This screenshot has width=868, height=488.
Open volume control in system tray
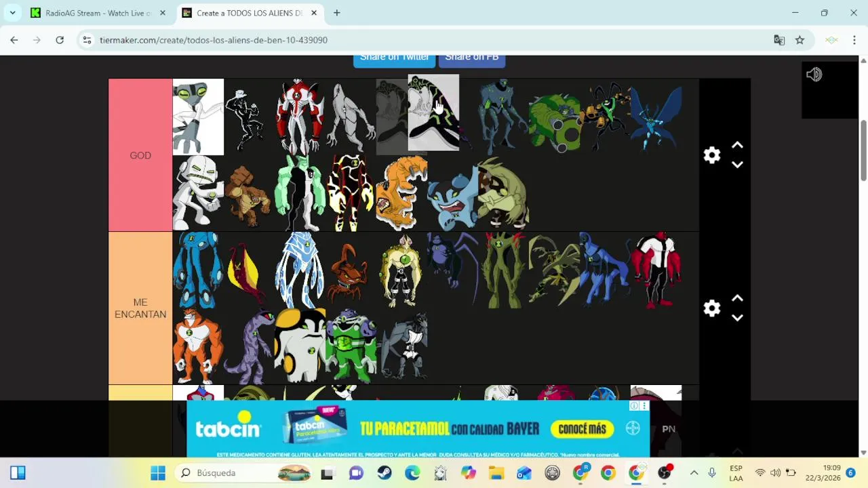[775, 473]
